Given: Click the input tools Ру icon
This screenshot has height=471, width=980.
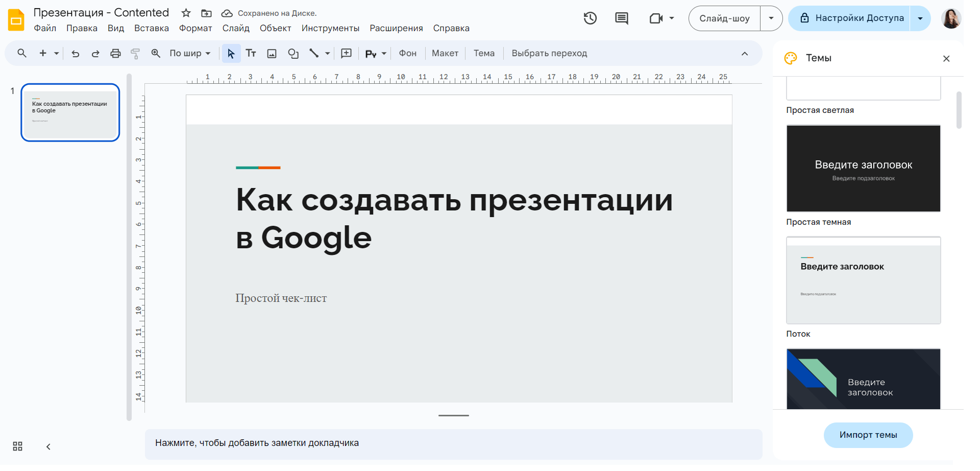Looking at the screenshot, I should (x=371, y=54).
